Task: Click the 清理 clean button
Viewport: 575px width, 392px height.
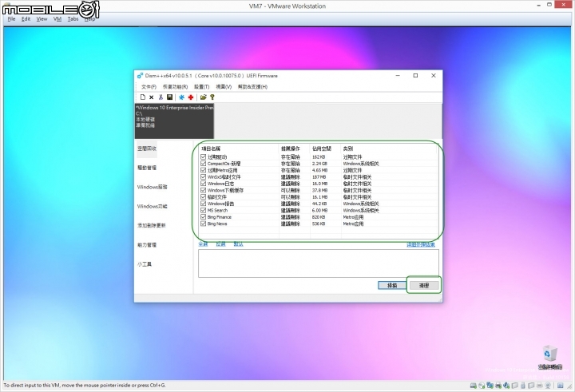Action: 424,285
